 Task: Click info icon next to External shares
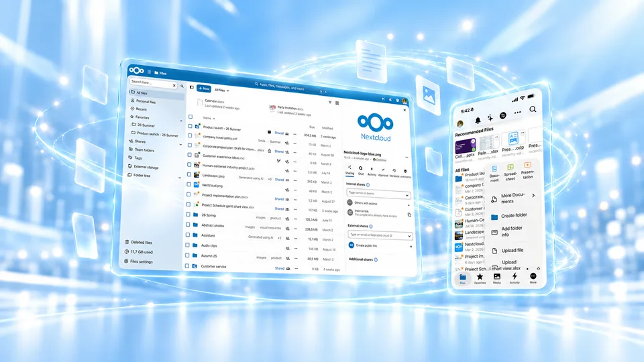(x=371, y=226)
